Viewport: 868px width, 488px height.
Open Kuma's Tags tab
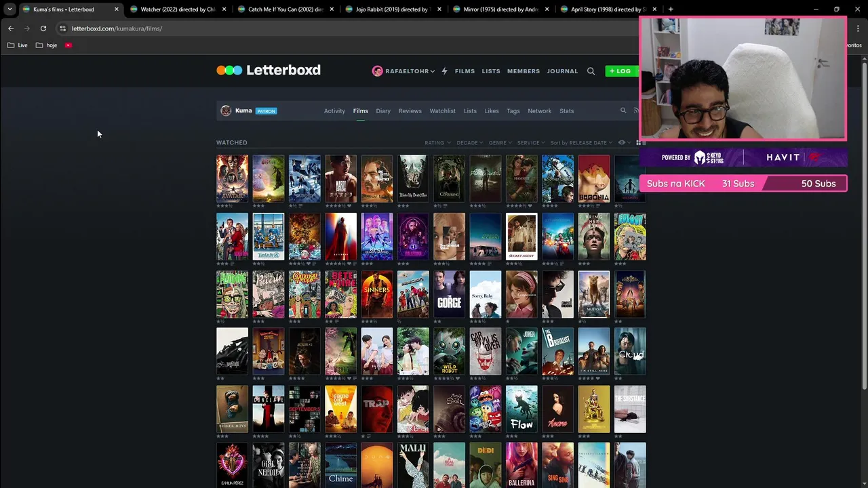[513, 111]
